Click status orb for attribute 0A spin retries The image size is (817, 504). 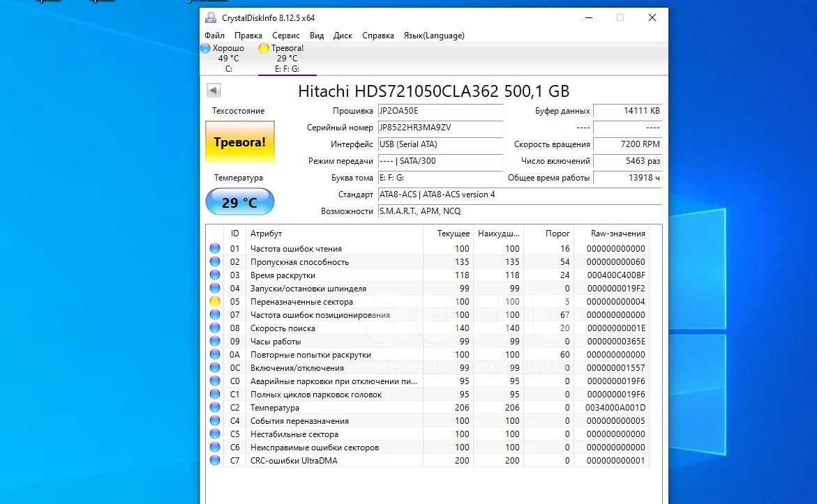[x=215, y=354]
